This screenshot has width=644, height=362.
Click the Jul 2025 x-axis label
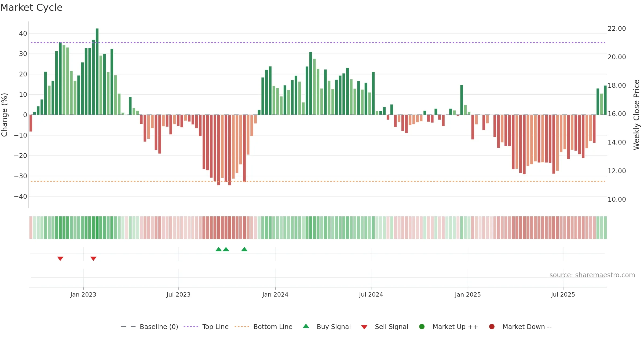pos(563,295)
